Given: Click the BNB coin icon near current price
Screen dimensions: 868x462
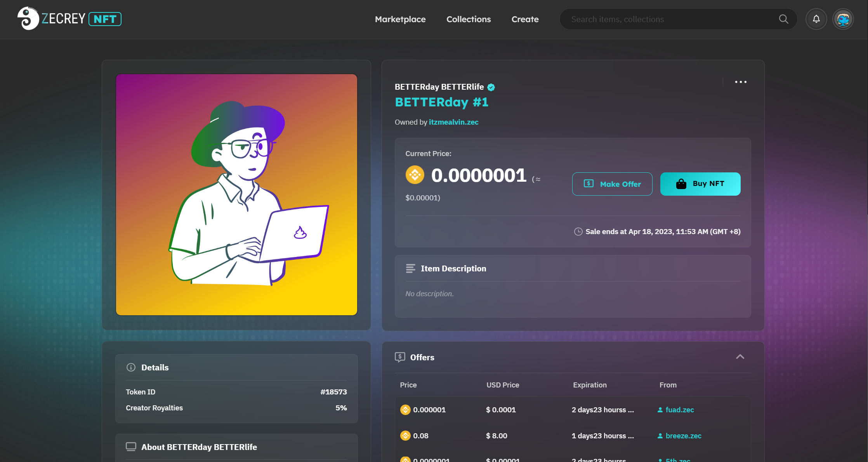Looking at the screenshot, I should [x=415, y=175].
